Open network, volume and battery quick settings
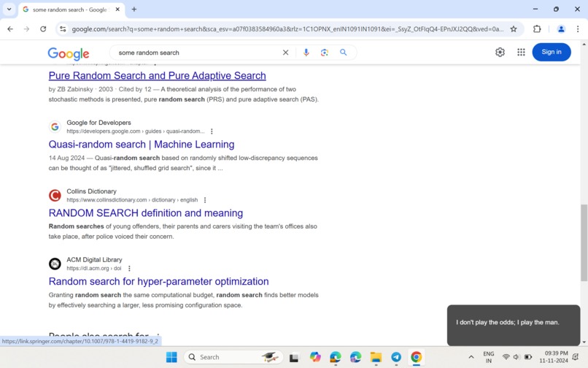This screenshot has height=368, width=588. click(517, 357)
